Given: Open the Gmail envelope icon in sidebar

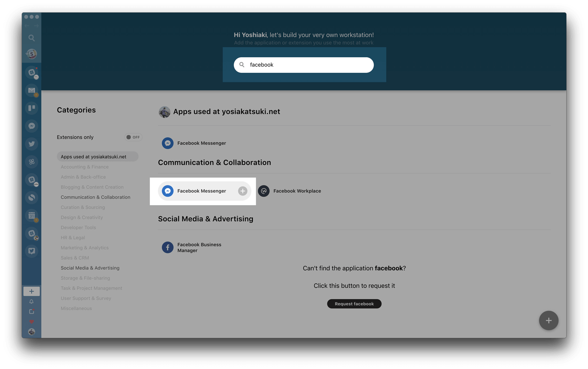Looking at the screenshot, I should [x=32, y=90].
